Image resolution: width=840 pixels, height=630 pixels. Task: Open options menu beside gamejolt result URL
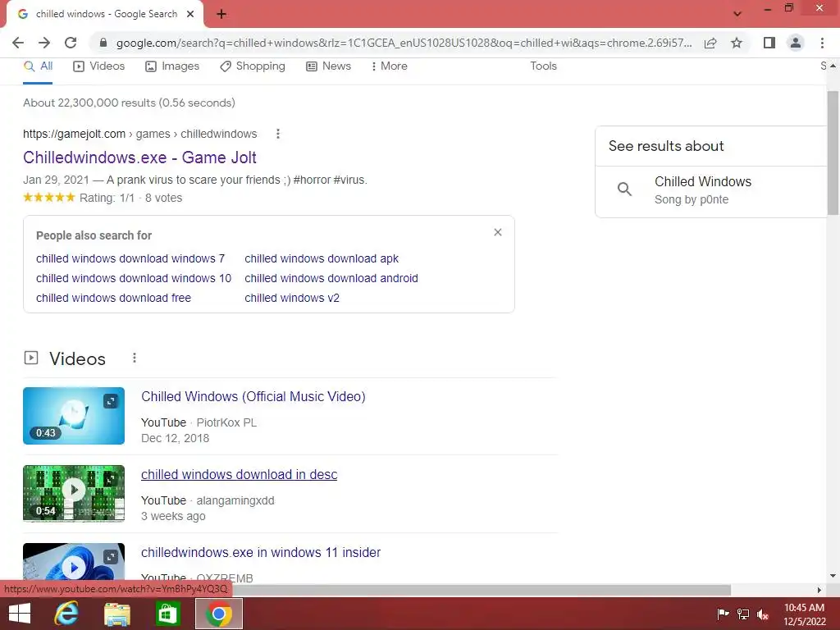tap(277, 134)
